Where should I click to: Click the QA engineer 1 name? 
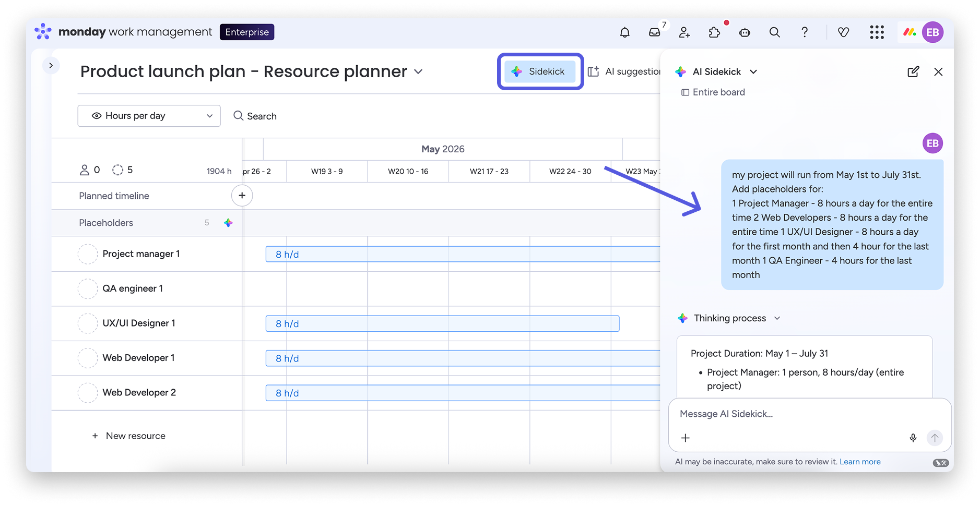coord(133,288)
